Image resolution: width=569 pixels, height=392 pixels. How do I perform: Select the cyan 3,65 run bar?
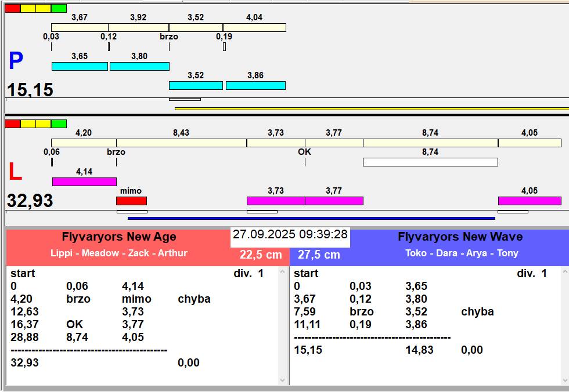pyautogui.click(x=80, y=66)
